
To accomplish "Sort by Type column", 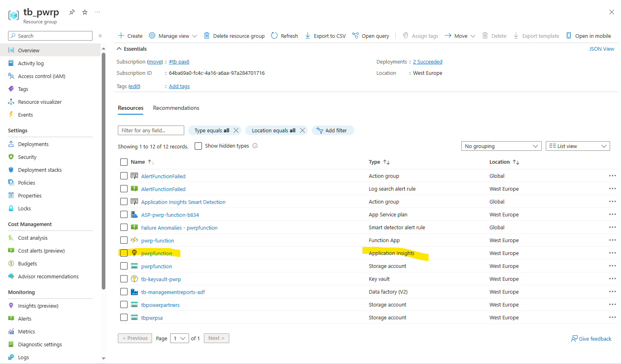I will [379, 162].
